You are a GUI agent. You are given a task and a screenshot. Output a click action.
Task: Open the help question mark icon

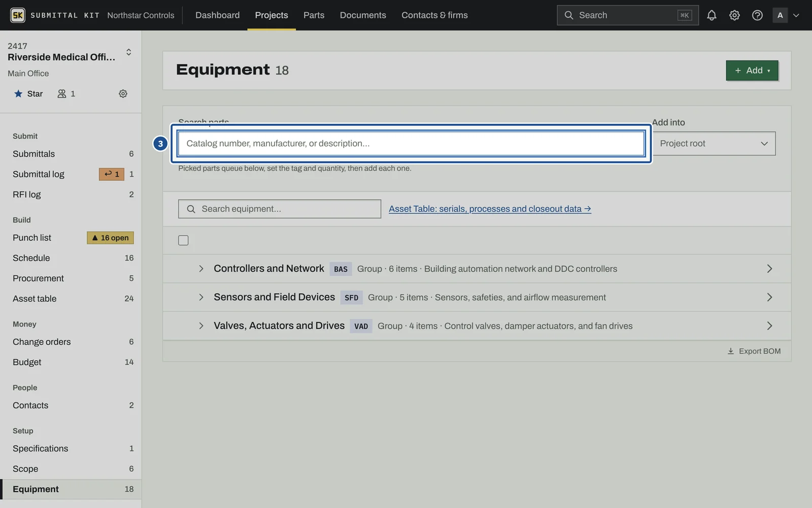(x=757, y=15)
